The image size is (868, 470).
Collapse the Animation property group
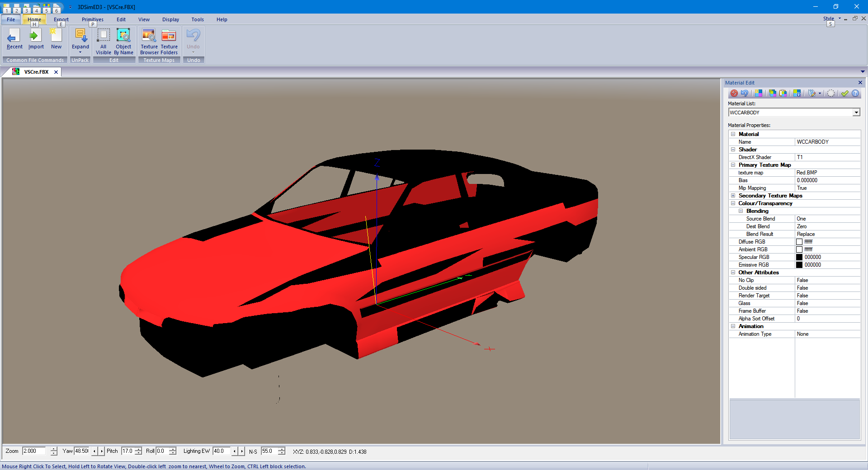point(733,326)
